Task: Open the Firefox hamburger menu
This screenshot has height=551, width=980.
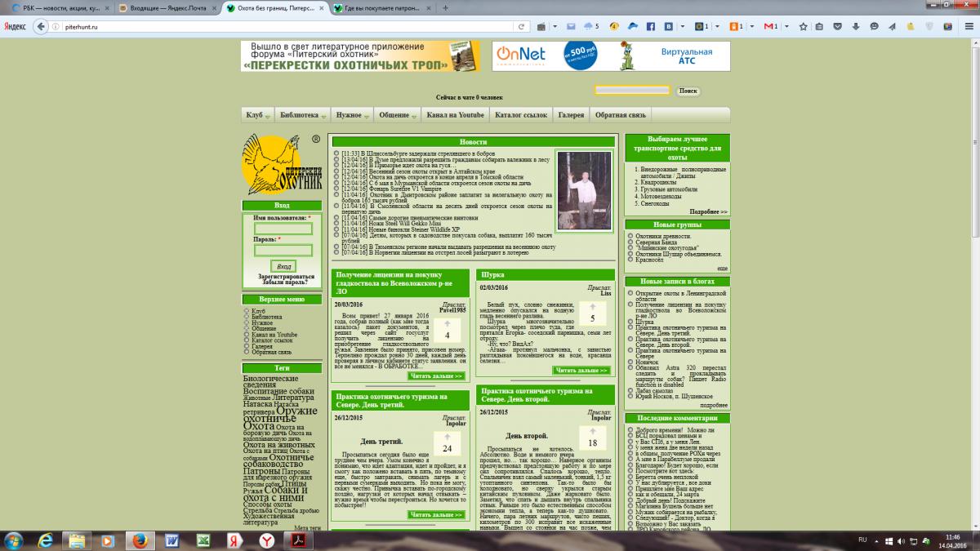Action: [x=969, y=26]
